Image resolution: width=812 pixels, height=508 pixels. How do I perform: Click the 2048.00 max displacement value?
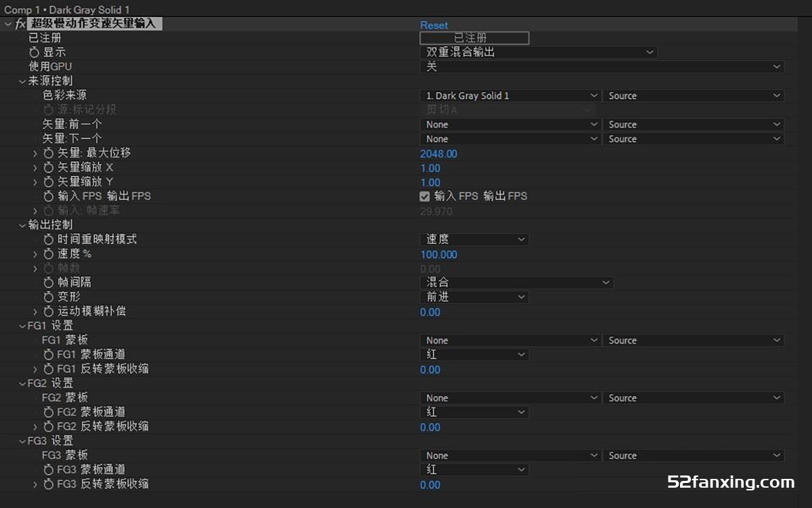coord(438,154)
